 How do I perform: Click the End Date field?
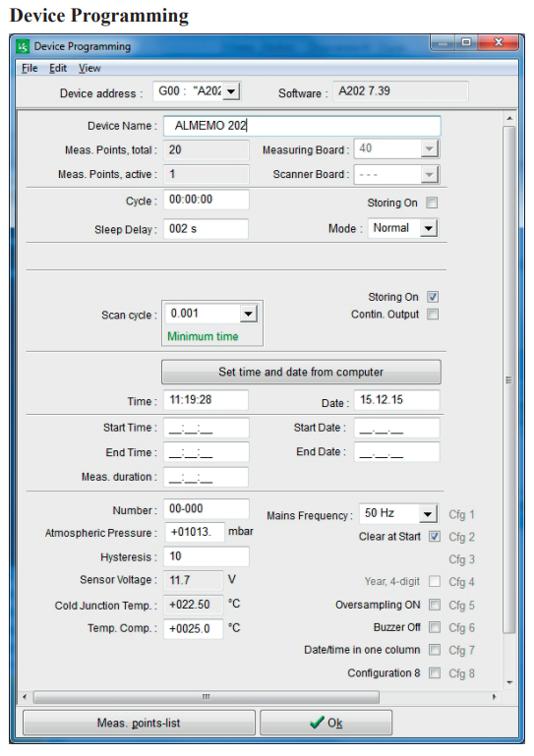click(x=396, y=452)
